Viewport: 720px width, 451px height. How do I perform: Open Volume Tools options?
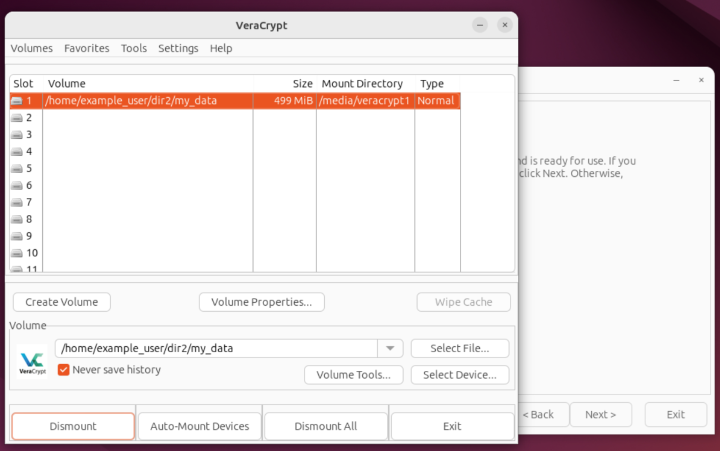(354, 375)
